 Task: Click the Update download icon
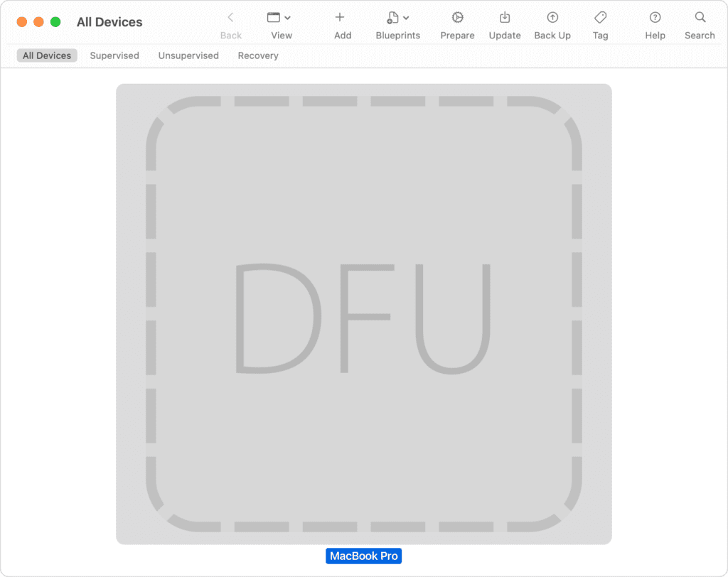pos(505,18)
